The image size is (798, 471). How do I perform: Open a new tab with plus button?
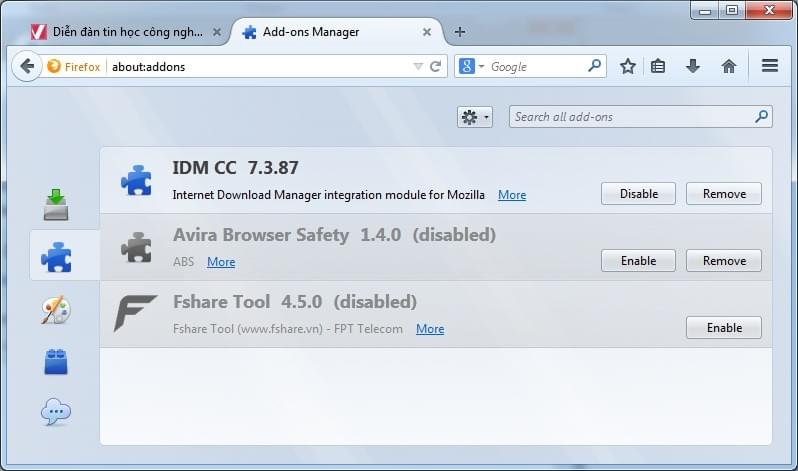pyautogui.click(x=460, y=32)
